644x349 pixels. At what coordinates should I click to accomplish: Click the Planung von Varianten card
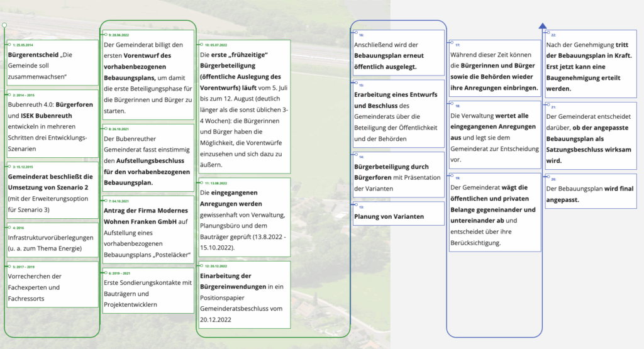[x=399, y=216]
